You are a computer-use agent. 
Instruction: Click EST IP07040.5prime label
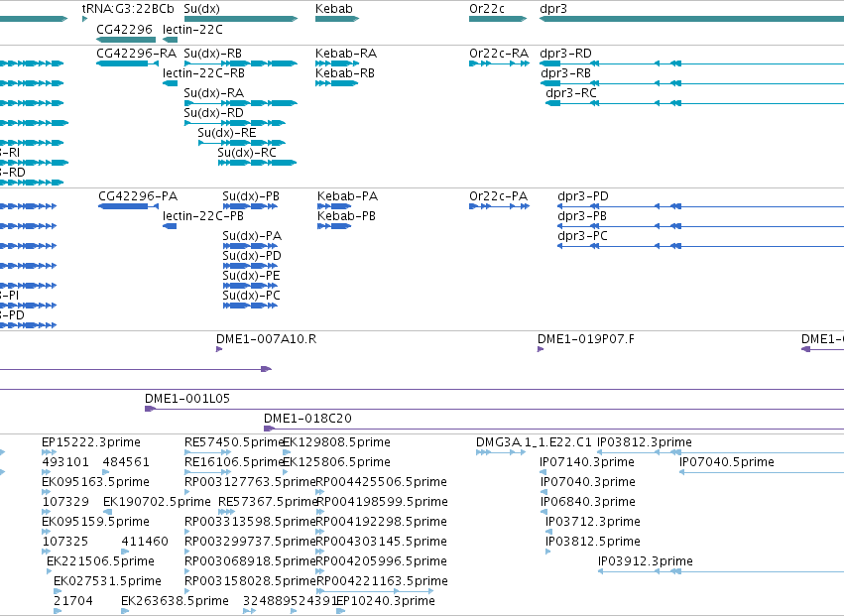pos(727,462)
